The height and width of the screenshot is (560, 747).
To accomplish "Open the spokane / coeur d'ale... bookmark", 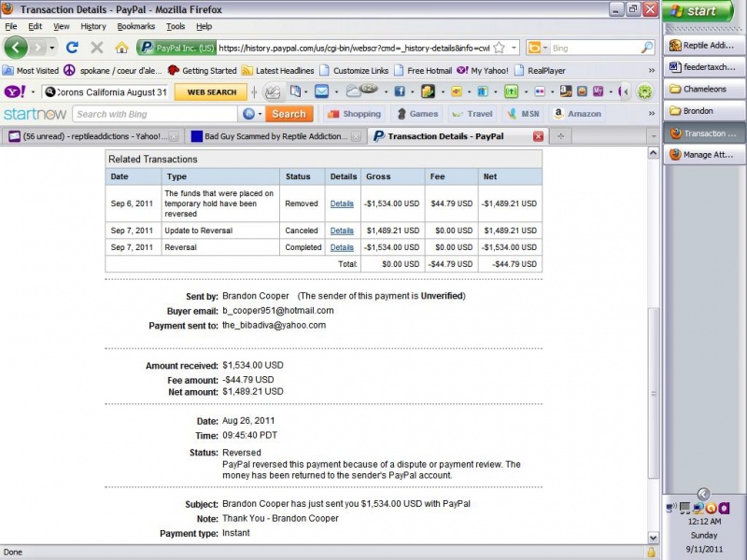I will click(113, 71).
